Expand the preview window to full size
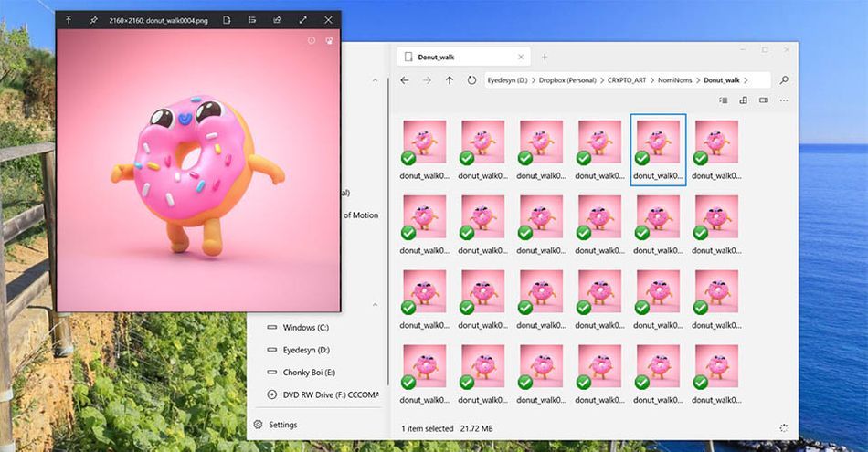This screenshot has width=868, height=452. pyautogui.click(x=302, y=20)
